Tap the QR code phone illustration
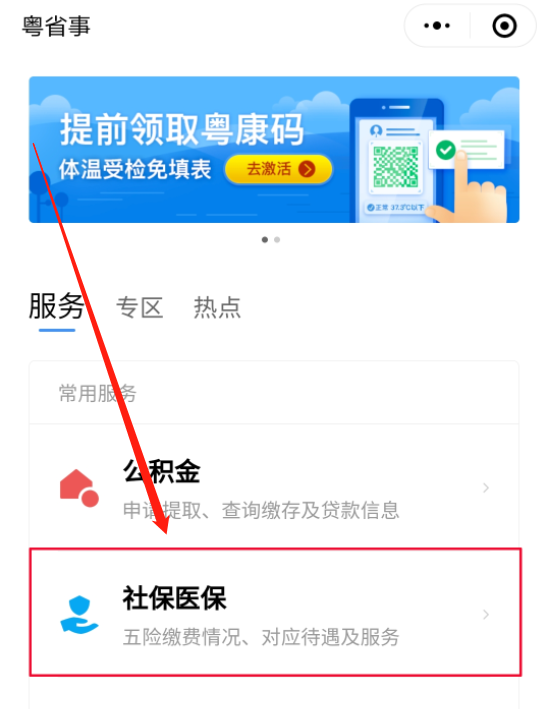The height and width of the screenshot is (709, 546). pos(395,162)
